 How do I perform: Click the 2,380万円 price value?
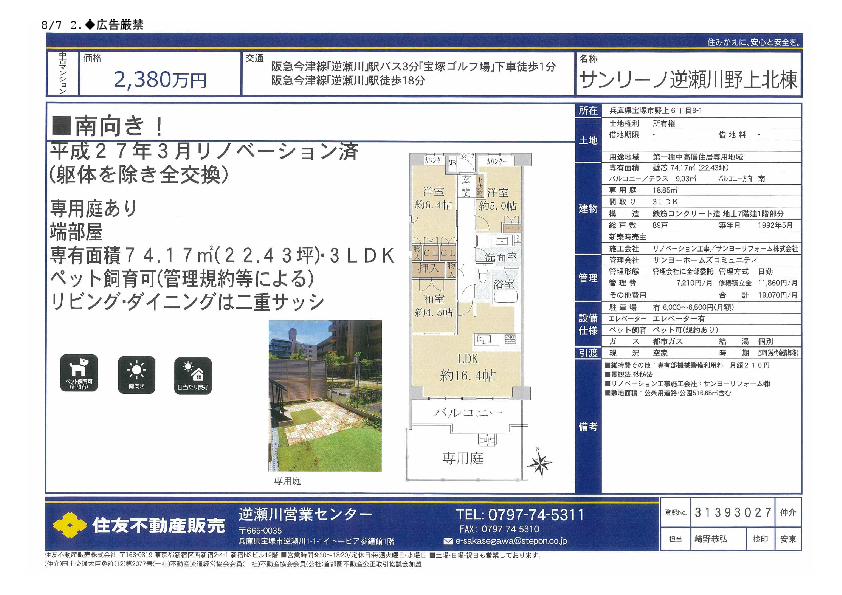point(161,79)
